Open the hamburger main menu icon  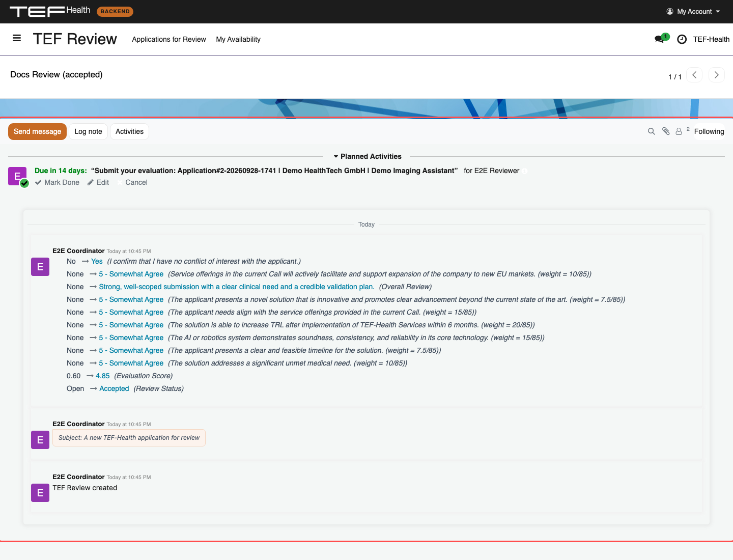pos(17,38)
